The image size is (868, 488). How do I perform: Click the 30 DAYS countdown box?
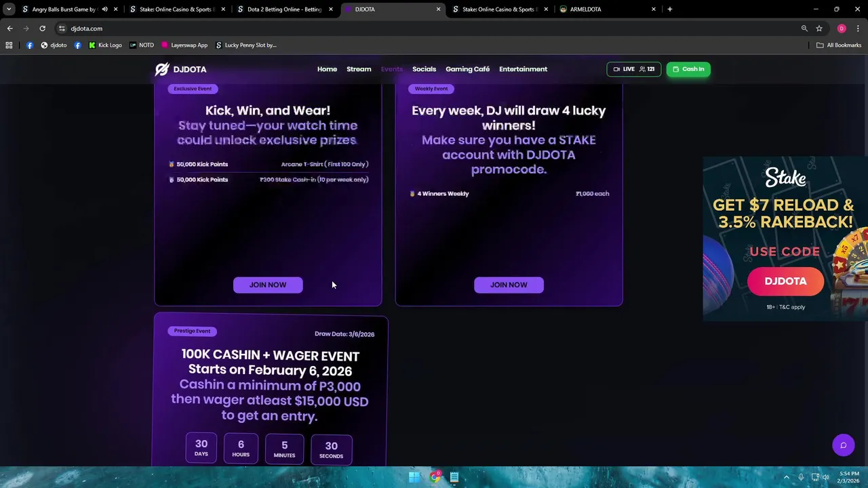tap(201, 449)
